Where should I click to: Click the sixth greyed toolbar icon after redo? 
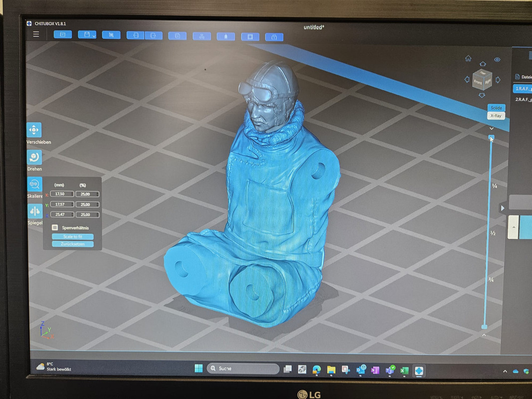177,35
